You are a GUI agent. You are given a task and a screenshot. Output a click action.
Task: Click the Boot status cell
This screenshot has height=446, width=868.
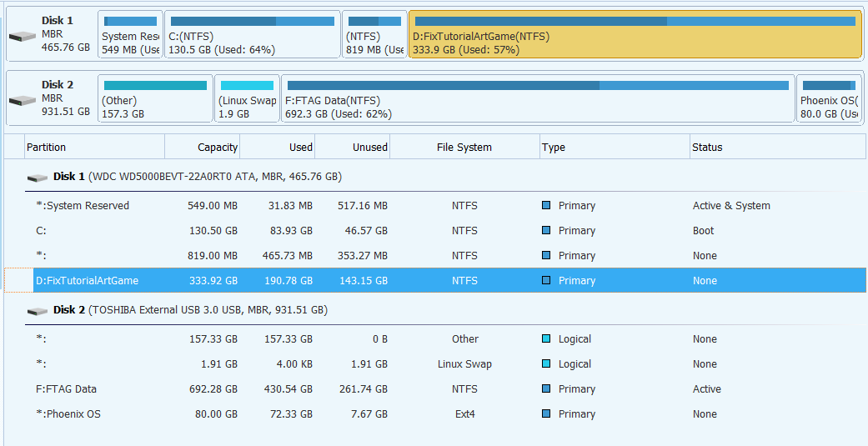coord(703,230)
